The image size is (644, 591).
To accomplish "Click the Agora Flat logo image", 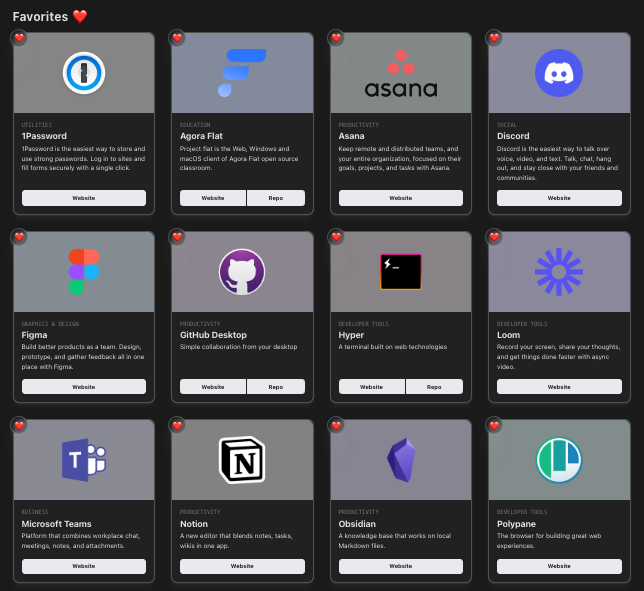I will pos(242,73).
